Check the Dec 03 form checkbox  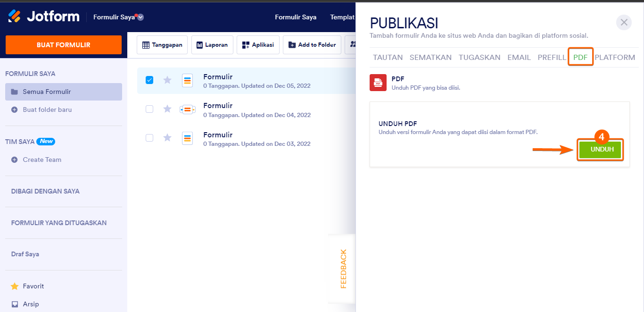point(149,138)
